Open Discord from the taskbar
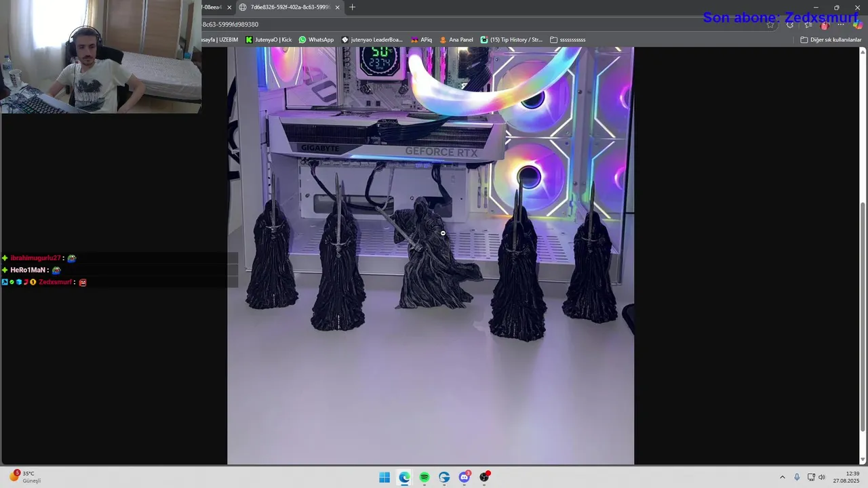Screen dimensions: 868x488 click(x=465, y=477)
